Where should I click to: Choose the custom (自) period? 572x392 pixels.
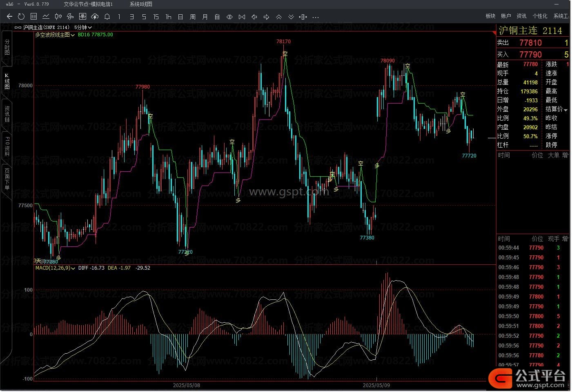[x=217, y=17]
